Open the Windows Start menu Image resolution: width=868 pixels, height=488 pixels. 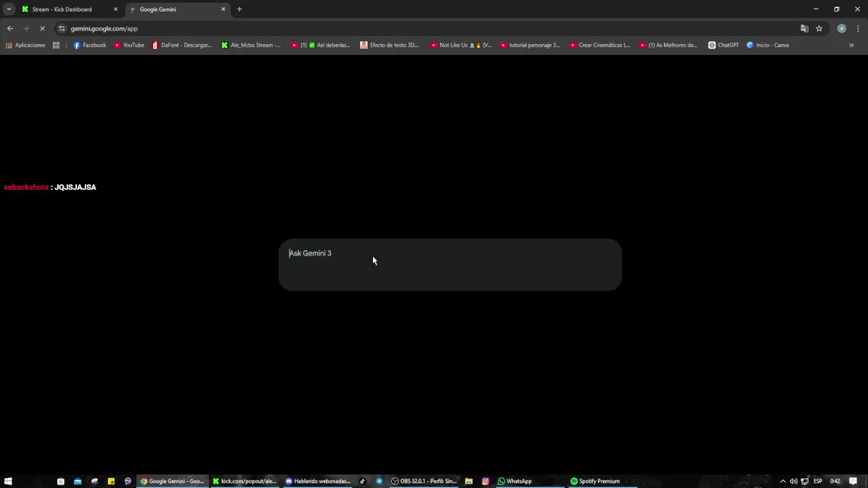[9, 481]
